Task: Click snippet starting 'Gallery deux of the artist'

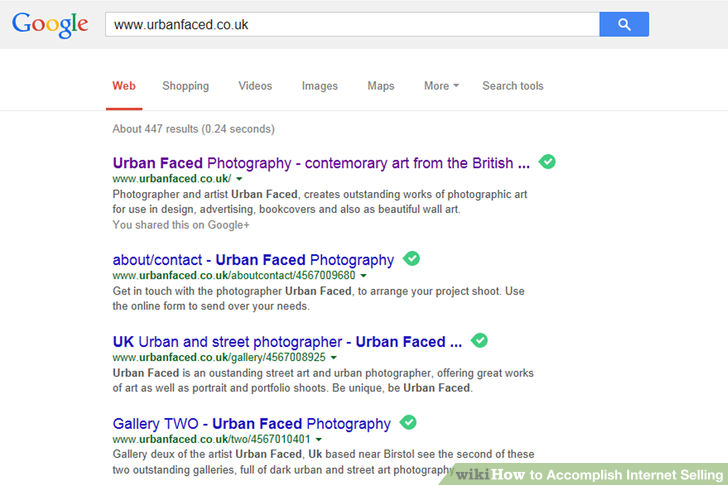Action: tap(324, 462)
